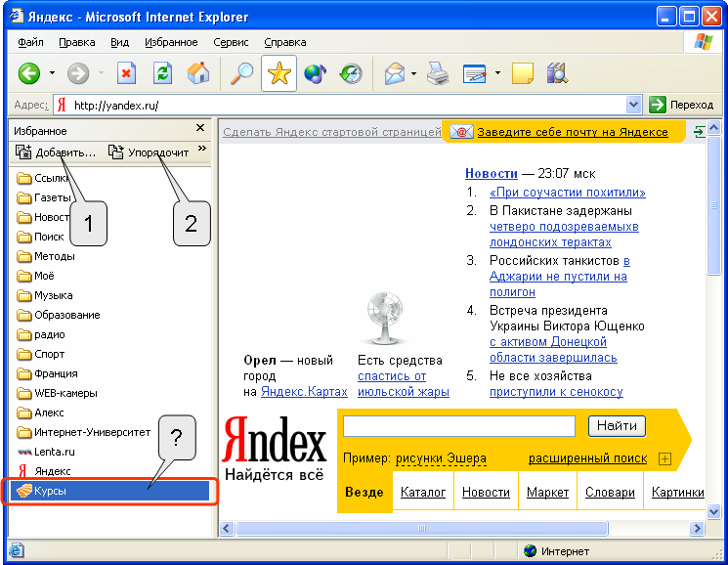This screenshot has width=728, height=565.
Task: Switch to Маркет search tab
Action: (547, 492)
